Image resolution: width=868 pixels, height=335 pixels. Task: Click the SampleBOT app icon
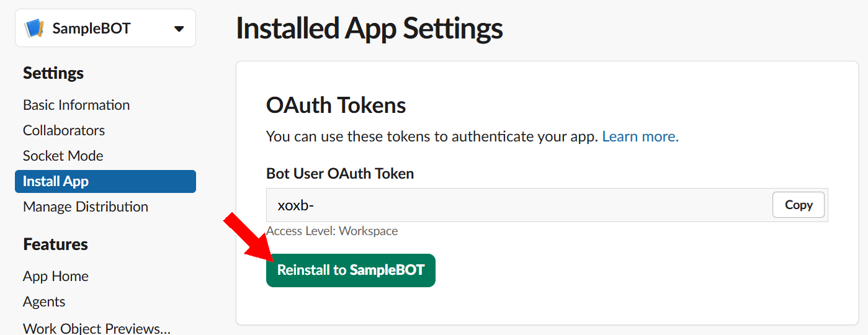(34, 28)
